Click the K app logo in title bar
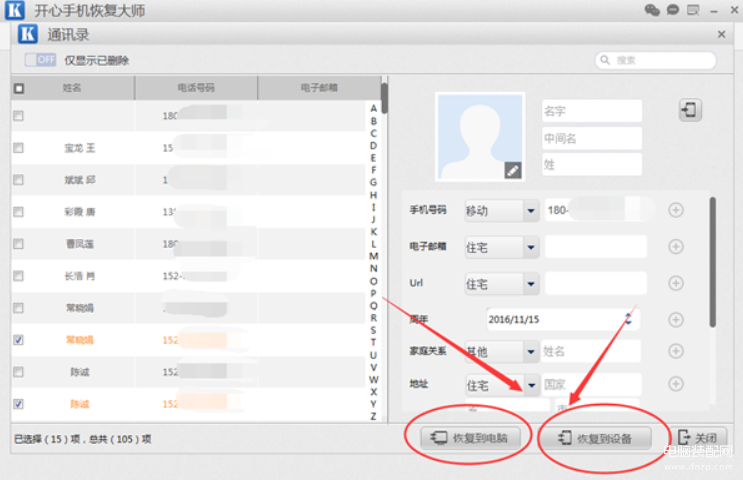 click(14, 10)
